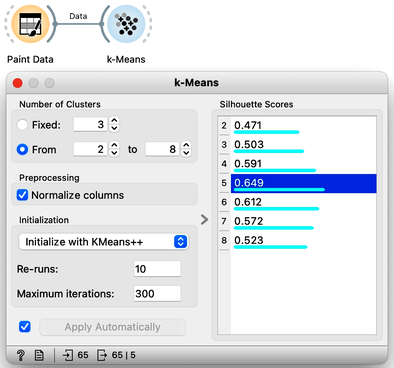Increase the Fixed cluster count stepper
The image size is (394, 368).
[x=114, y=121]
